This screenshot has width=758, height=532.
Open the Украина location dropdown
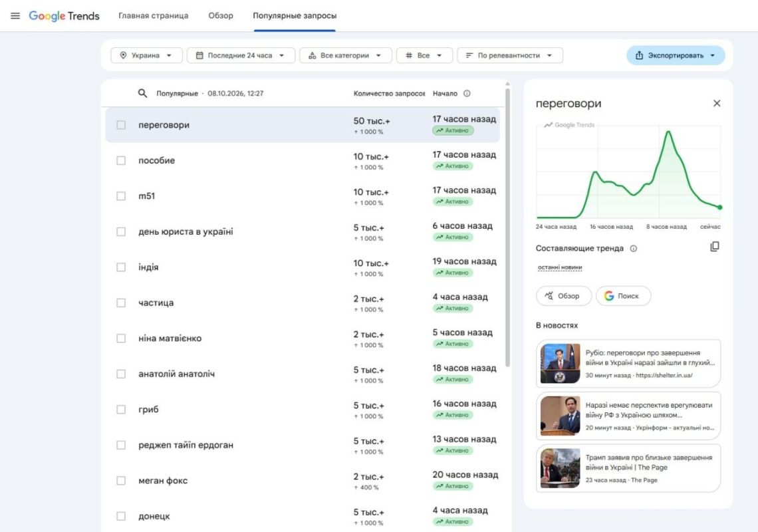coord(146,55)
